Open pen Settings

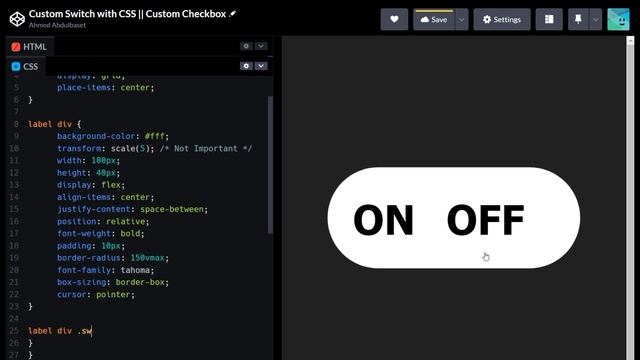click(x=502, y=19)
